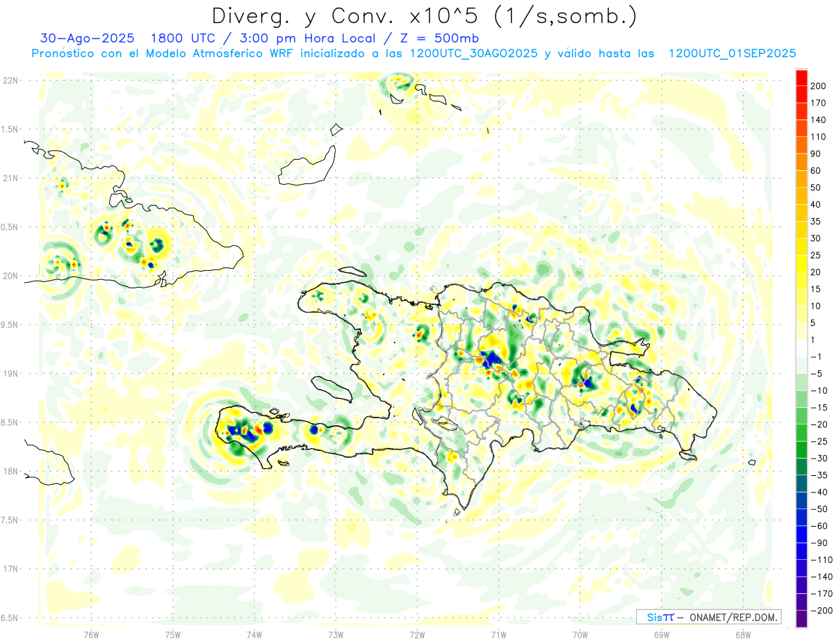Click the legend value '-200'
Screen dimensions: 834x644
[821, 610]
